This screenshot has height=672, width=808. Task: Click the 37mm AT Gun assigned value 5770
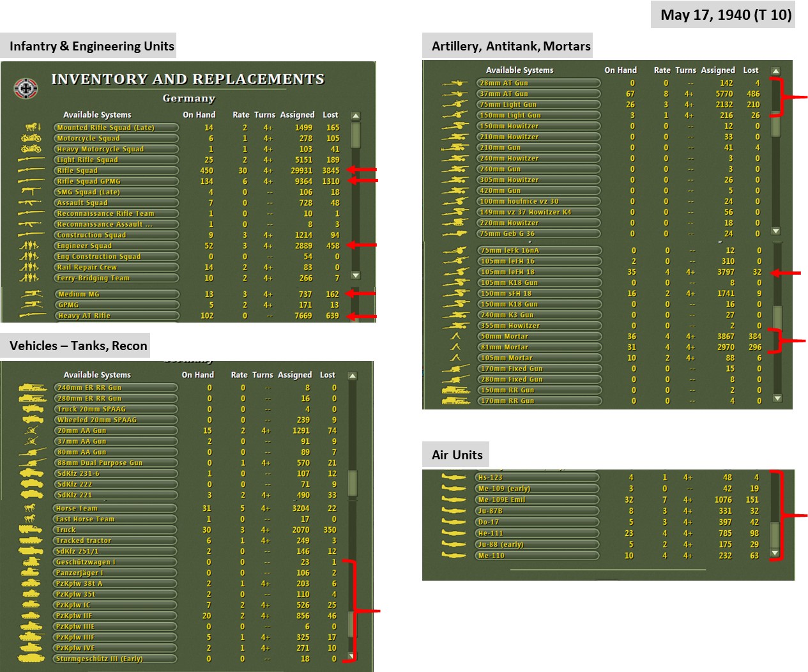point(724,94)
